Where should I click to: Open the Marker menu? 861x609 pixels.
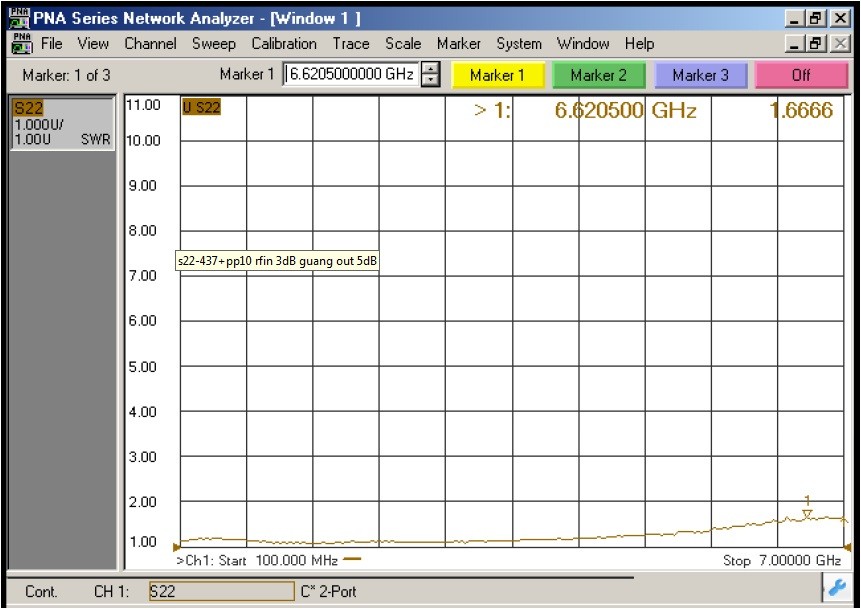[459, 43]
